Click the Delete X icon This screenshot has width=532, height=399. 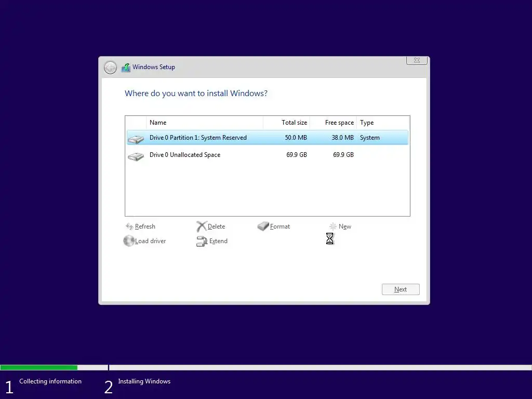(202, 227)
